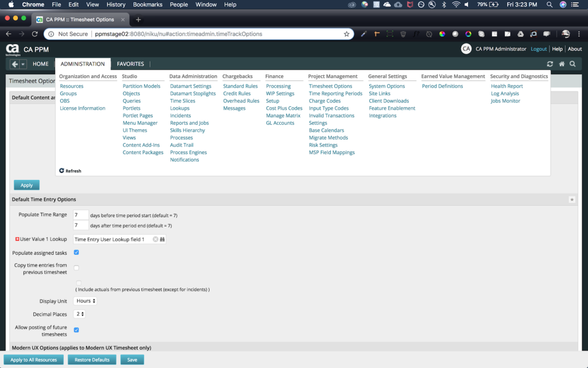588x368 pixels.
Task: Clear the User Value 1 Lookup field
Action: pos(155,239)
